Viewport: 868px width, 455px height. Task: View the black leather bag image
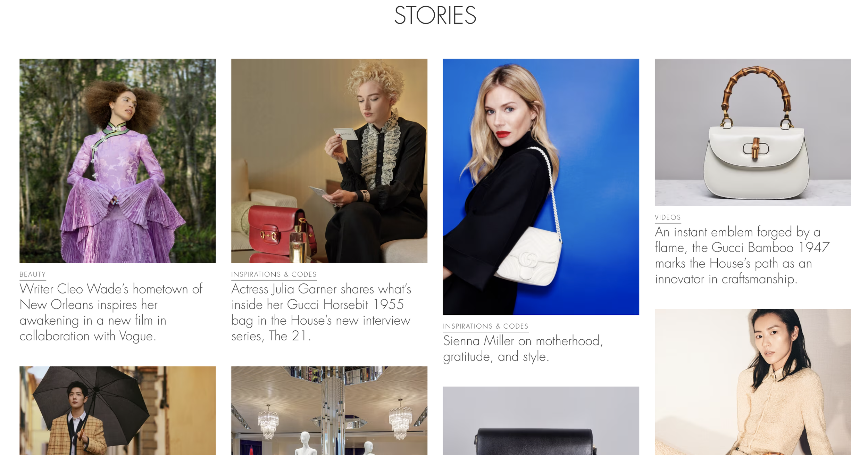pyautogui.click(x=541, y=421)
